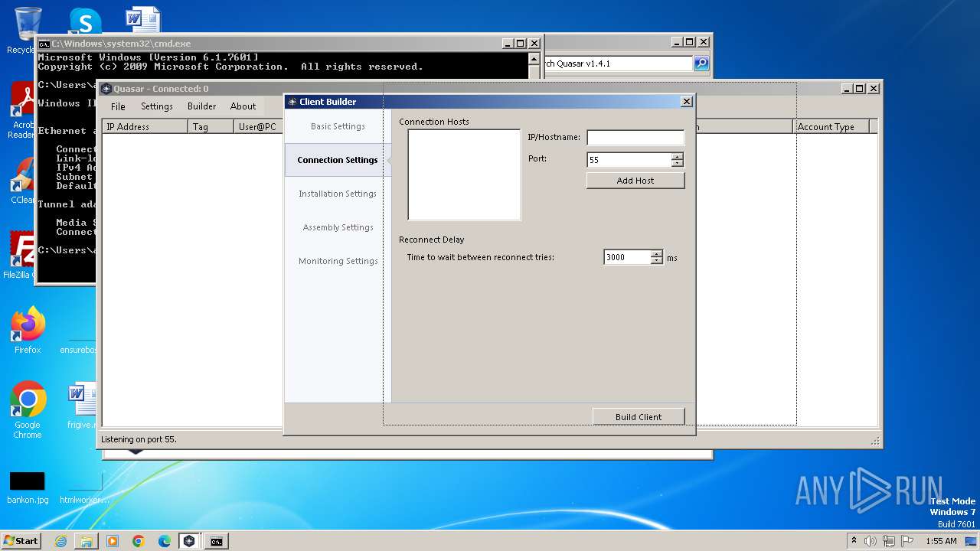The image size is (980, 551).
Task: Select the bankon.jpg desktop file
Action: [28, 487]
